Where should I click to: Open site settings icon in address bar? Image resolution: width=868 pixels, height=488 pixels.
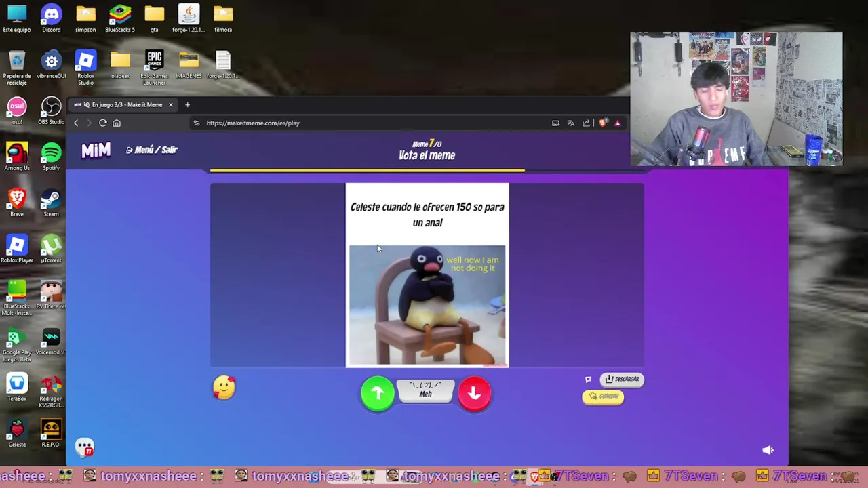[x=197, y=123]
